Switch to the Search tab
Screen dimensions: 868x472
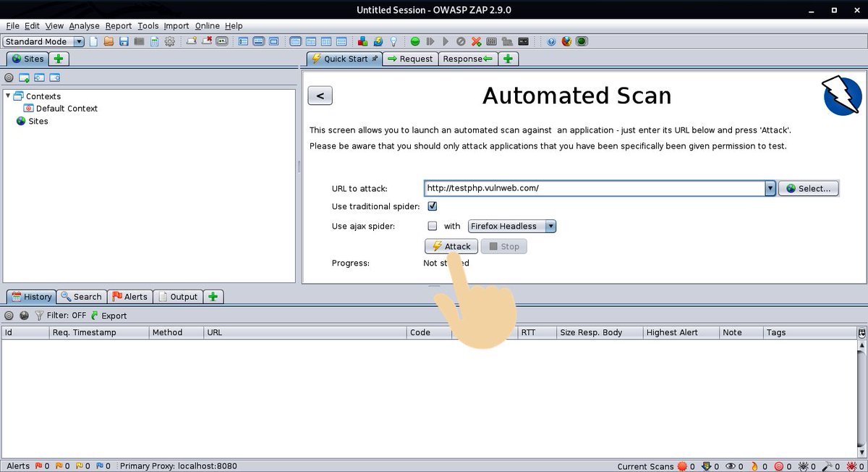click(x=81, y=296)
